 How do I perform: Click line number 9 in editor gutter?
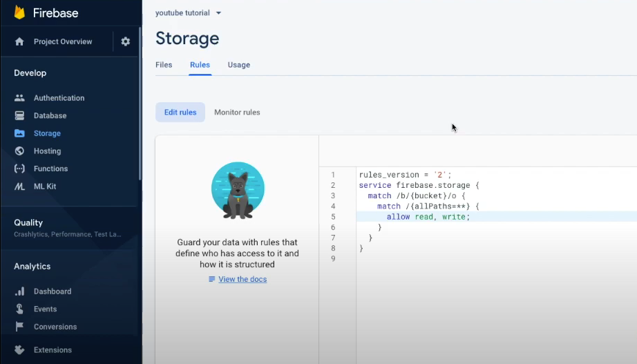coord(333,259)
